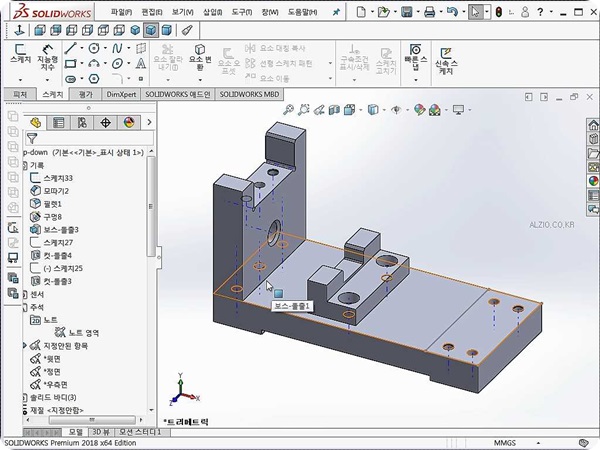
Task: Start Rapid Sketch (신속 스케치)
Action: click(x=446, y=61)
